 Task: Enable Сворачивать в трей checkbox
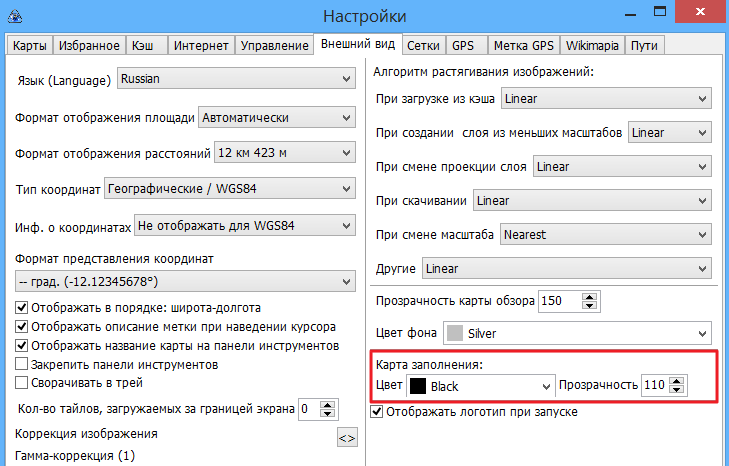tap(23, 383)
